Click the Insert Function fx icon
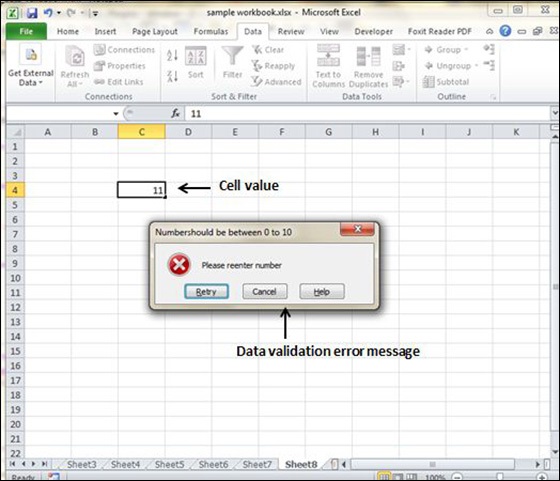 point(175,114)
